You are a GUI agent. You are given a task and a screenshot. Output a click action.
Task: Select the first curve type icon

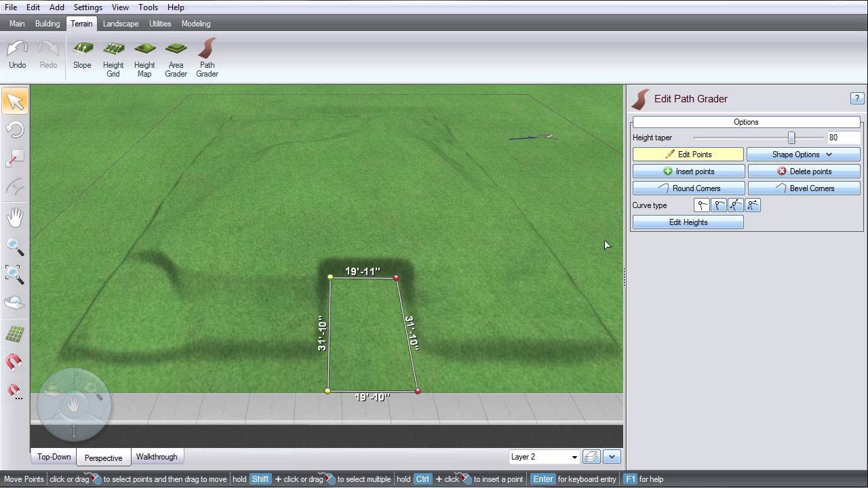tap(702, 205)
